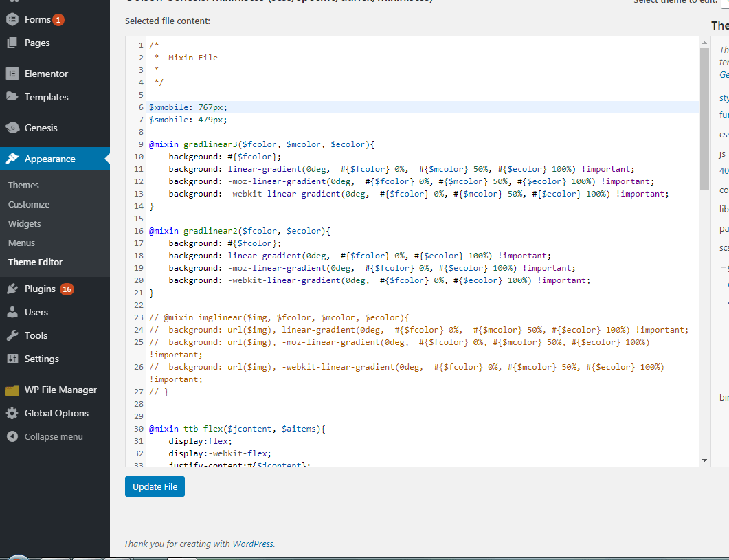
Task: Open the Themes submenu item
Action: (x=23, y=185)
